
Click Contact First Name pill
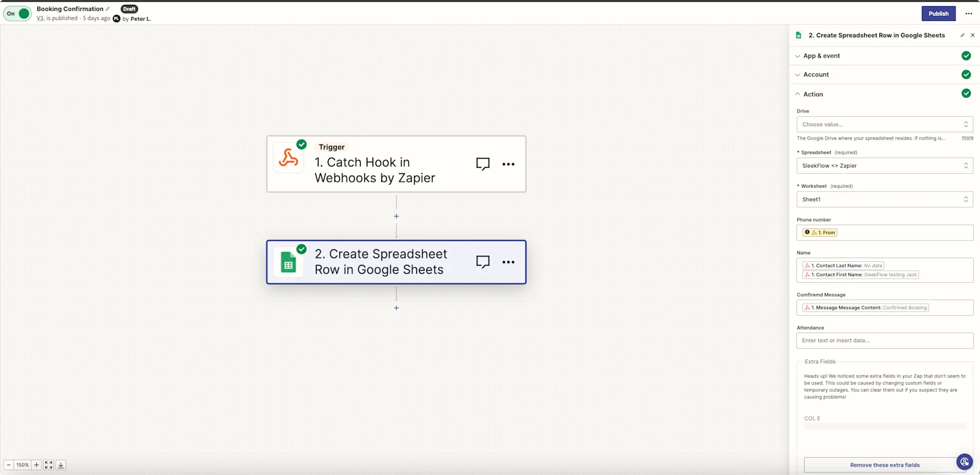pyautogui.click(x=861, y=275)
